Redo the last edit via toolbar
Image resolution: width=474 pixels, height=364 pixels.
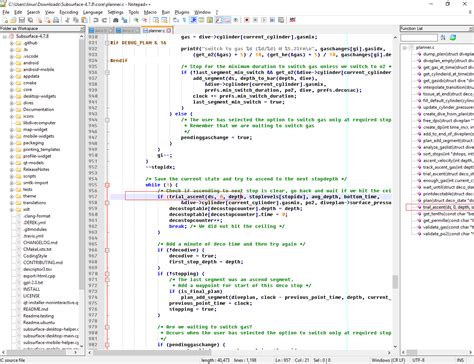(104, 20)
